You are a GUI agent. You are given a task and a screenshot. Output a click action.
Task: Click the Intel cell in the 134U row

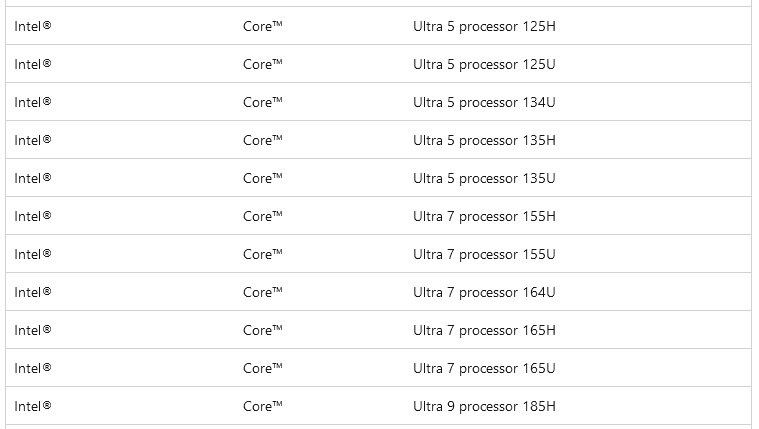[33, 102]
